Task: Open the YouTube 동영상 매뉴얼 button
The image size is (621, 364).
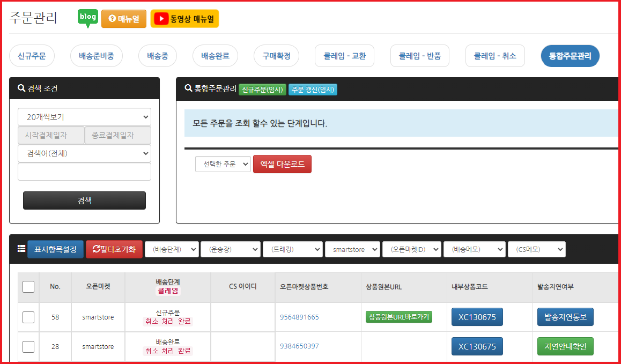Action: coord(184,19)
